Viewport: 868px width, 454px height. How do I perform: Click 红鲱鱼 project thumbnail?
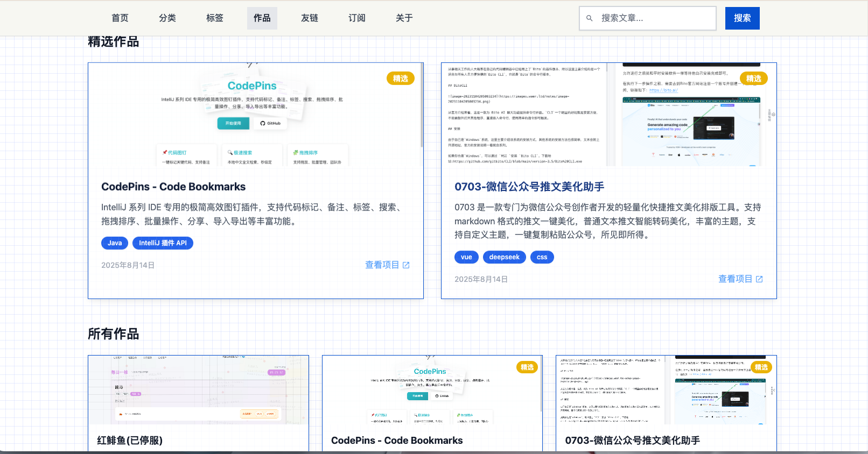point(199,390)
